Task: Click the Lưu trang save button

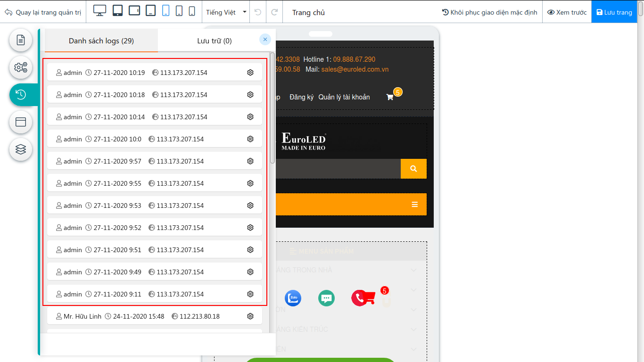Action: click(614, 12)
